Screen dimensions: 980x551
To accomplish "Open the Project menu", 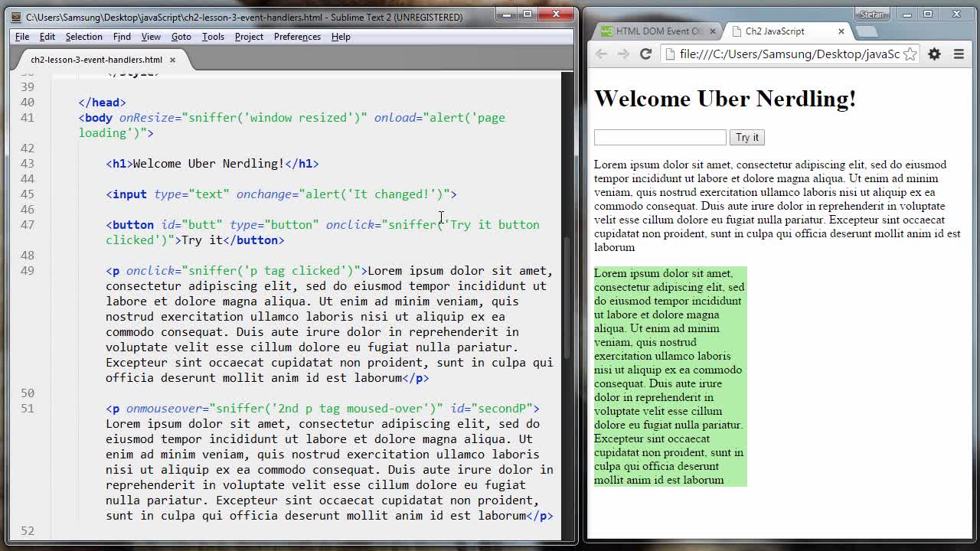I will tap(249, 37).
